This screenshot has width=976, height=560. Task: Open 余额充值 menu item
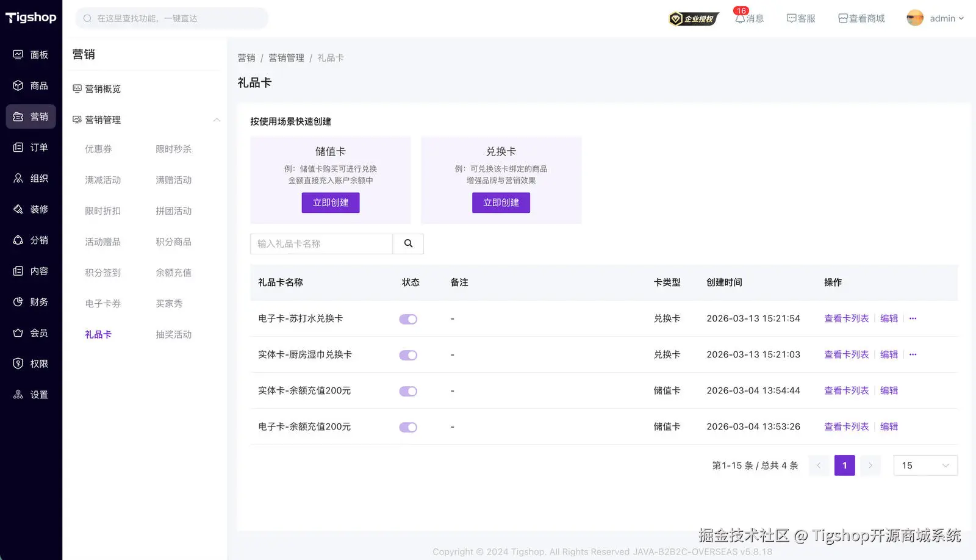tap(173, 273)
